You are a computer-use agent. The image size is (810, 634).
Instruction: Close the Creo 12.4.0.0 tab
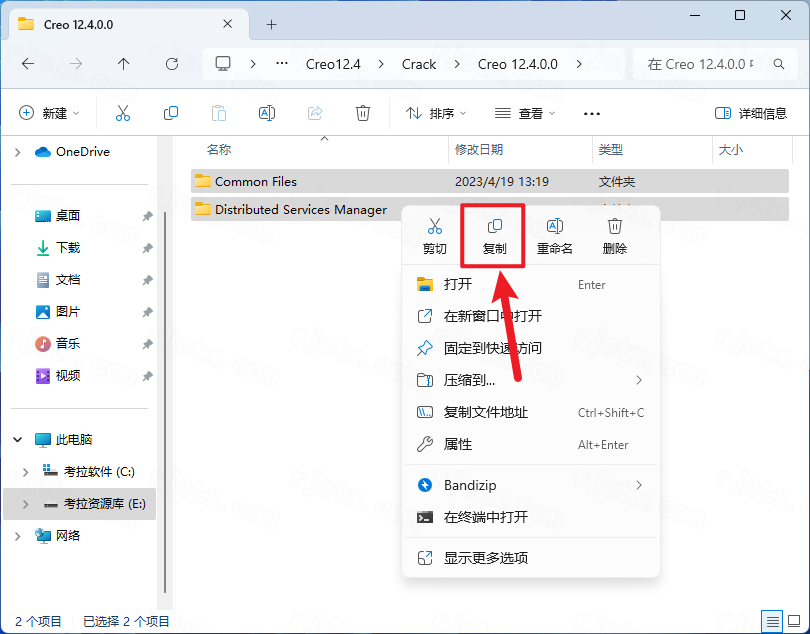227,24
